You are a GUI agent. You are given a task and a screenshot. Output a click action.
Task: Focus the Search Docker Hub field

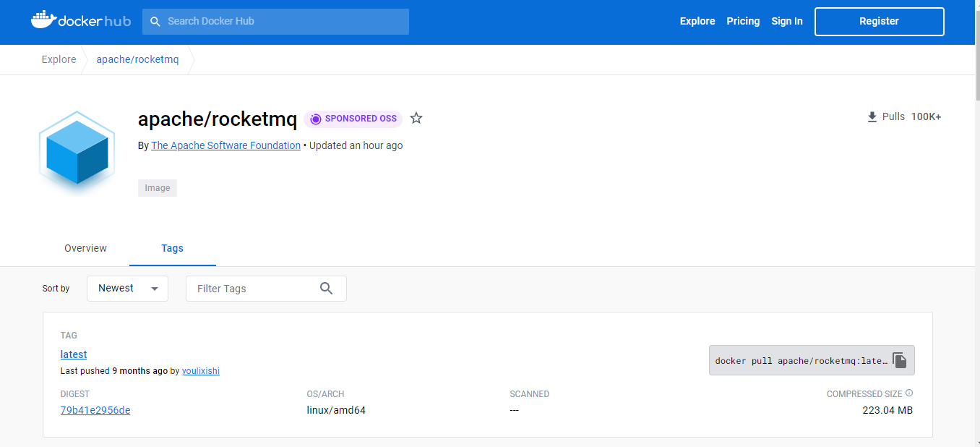click(x=282, y=21)
